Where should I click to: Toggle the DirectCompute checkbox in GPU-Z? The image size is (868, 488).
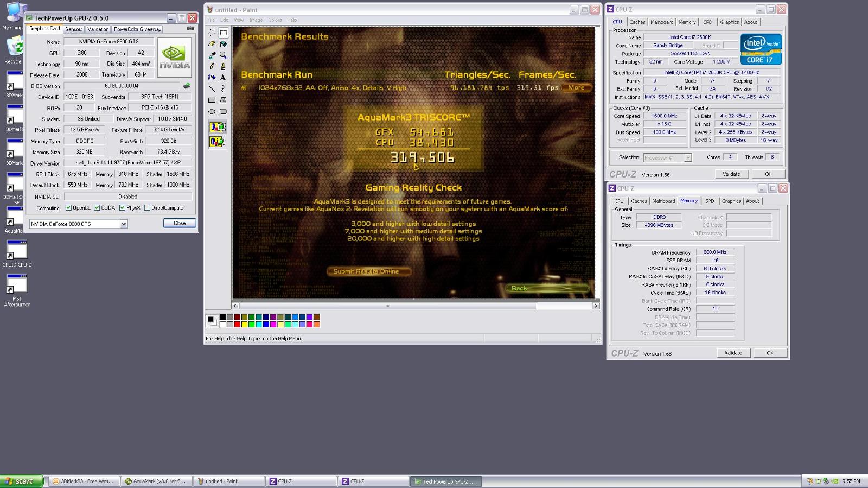coord(147,208)
